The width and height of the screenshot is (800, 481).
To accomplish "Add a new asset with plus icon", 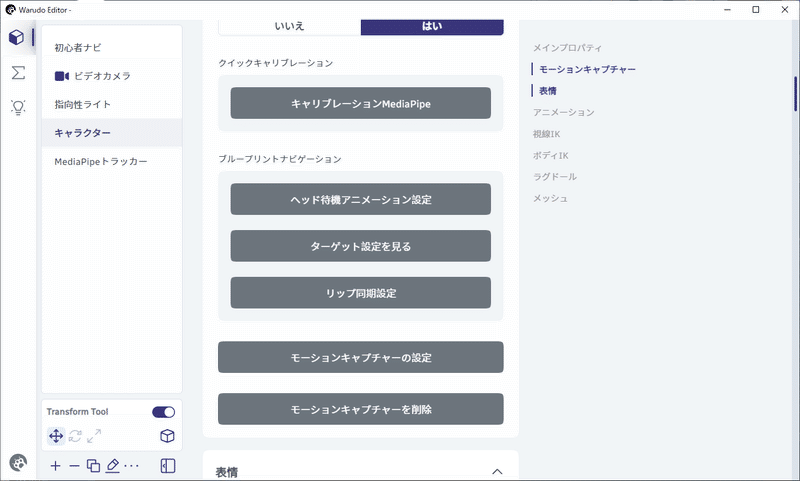I will pos(55,466).
